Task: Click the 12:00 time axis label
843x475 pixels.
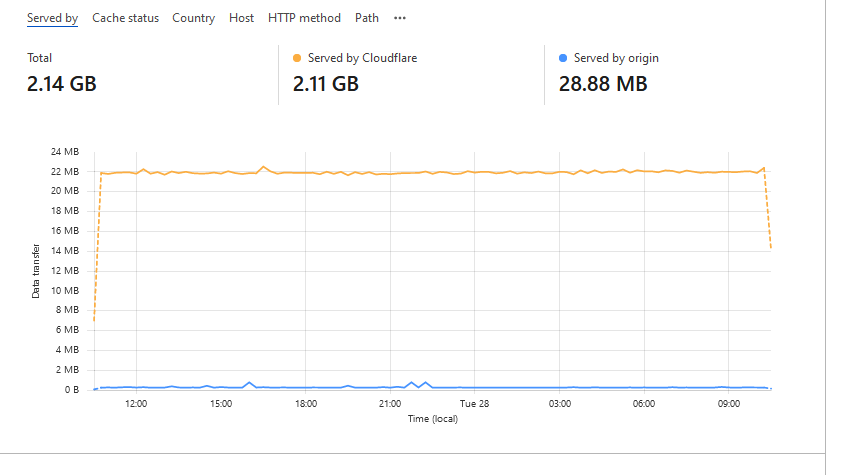Action: coord(136,404)
